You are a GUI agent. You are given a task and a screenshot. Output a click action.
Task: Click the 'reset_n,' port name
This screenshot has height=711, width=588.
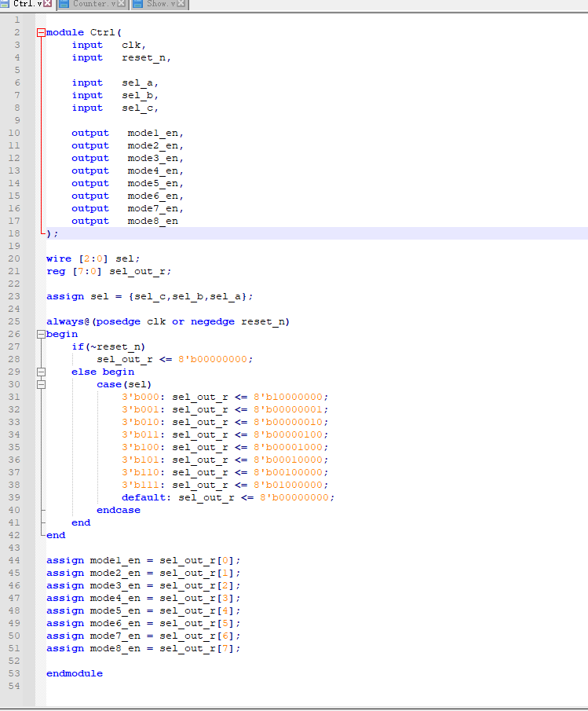146,58
